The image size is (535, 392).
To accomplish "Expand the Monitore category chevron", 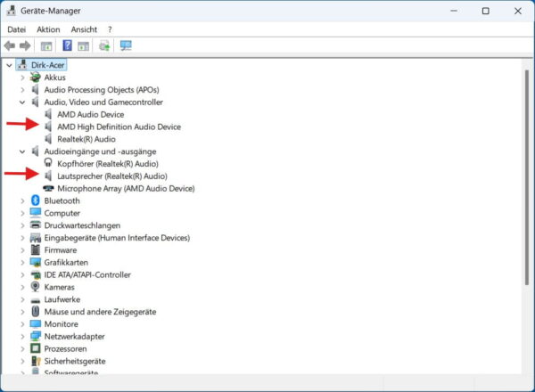I will (22, 324).
